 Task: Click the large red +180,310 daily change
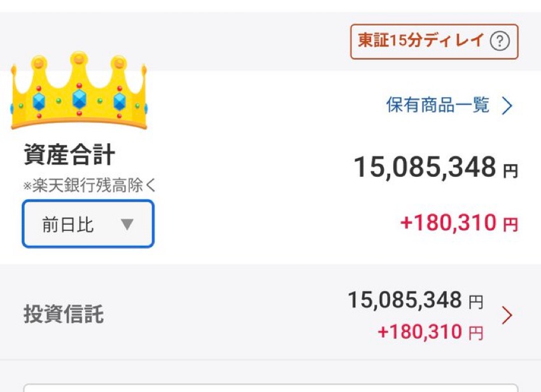(447, 223)
